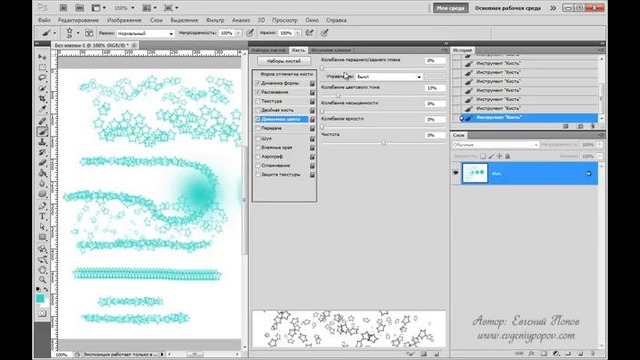The width and height of the screenshot is (640, 360).
Task: Open the Изображение menu
Action: (124, 20)
